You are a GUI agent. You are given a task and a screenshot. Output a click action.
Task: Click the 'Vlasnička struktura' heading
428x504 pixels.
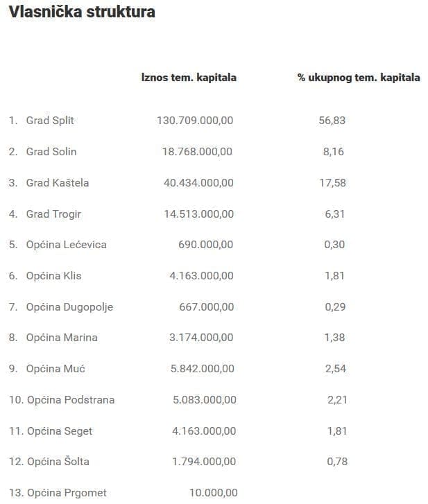click(x=82, y=12)
